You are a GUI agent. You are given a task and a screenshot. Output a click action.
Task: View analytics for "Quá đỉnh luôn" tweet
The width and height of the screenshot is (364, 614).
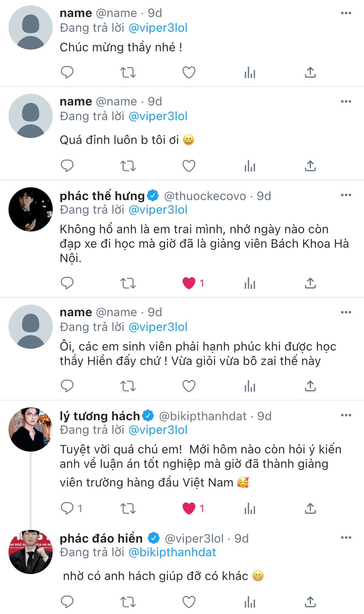tap(249, 166)
